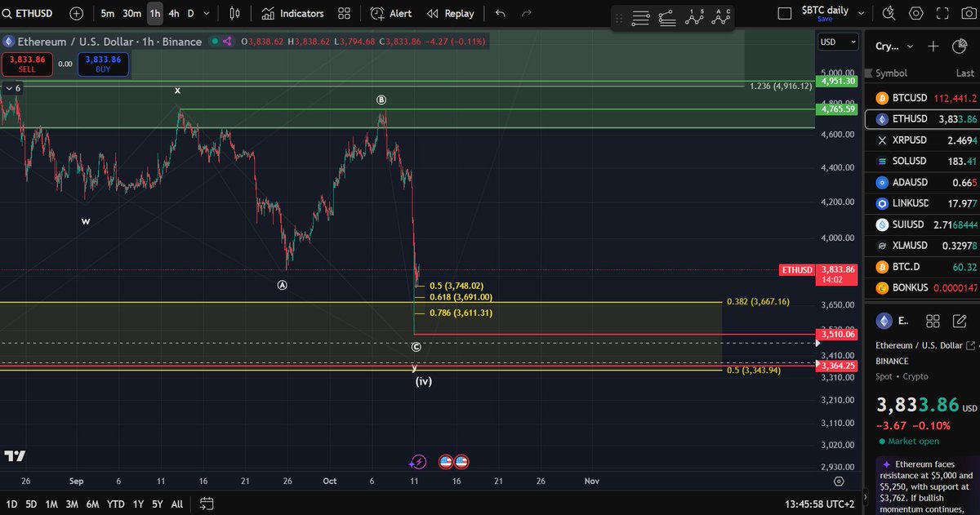
Task: Add a compare symbol with the plus icon
Action: pyautogui.click(x=76, y=13)
